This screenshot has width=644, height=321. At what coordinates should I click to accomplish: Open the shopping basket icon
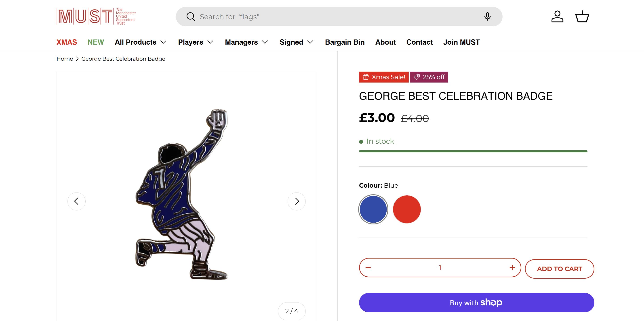(x=582, y=17)
